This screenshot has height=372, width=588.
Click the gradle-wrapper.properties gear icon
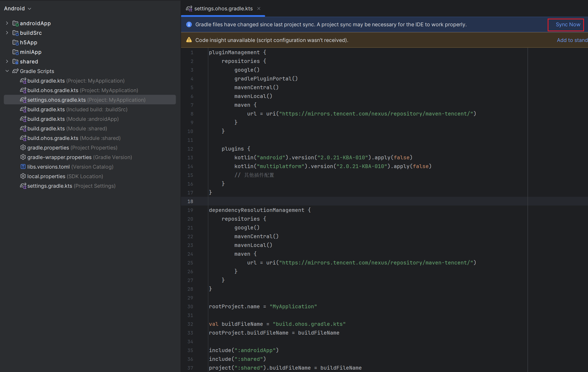pos(23,157)
